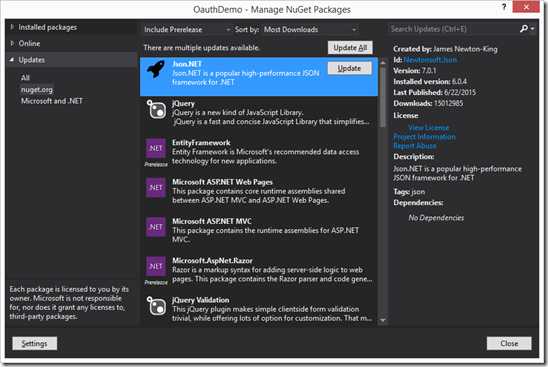Click into Search Updates field
This screenshot has height=367, width=548.
click(x=453, y=29)
